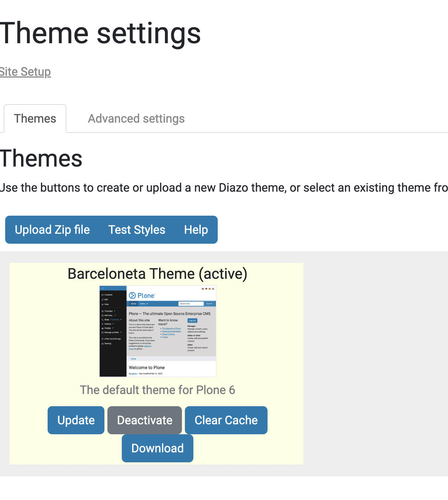Image resolution: width=448 pixels, height=500 pixels.
Task: Switch to the Advanced settings tab
Action: (136, 118)
